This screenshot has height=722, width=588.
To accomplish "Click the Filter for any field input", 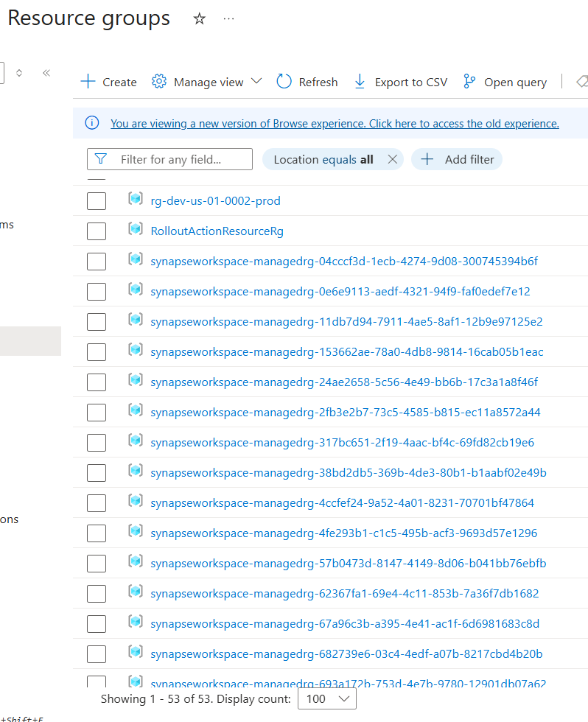I will (x=169, y=159).
